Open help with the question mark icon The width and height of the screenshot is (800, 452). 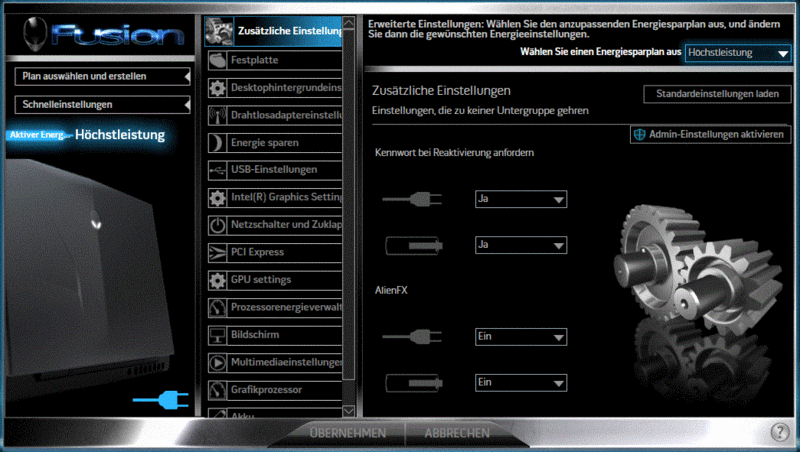pos(780,432)
